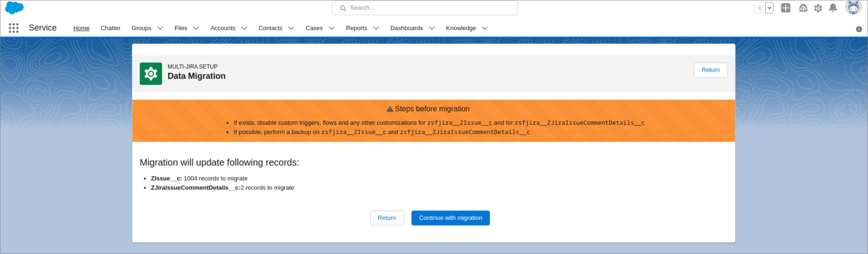The image size is (868, 254).
Task: Click the favorites star icon
Action: [759, 8]
